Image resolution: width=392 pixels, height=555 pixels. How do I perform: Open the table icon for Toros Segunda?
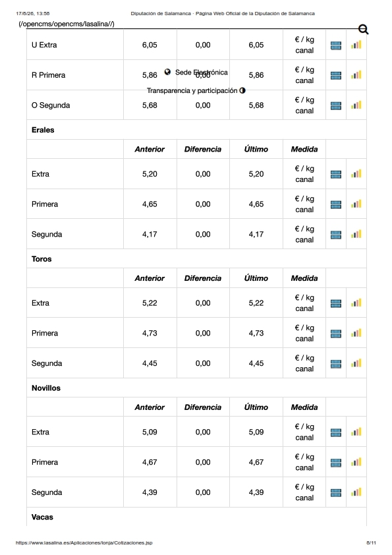336,364
